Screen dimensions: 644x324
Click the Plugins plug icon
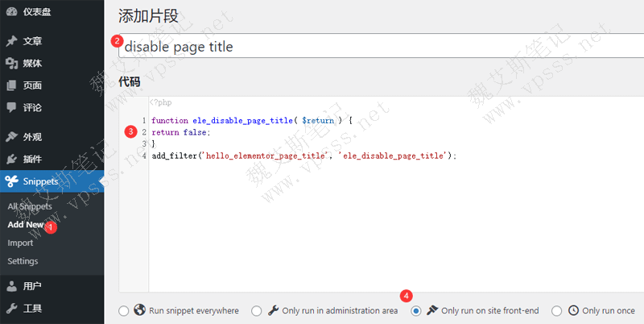(x=11, y=159)
